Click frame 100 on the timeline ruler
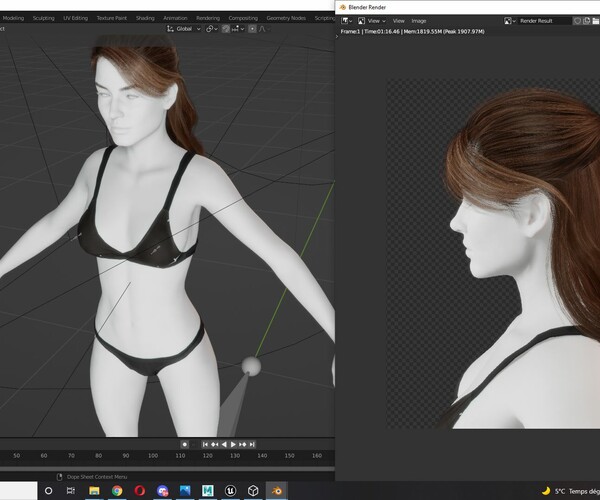Image resolution: width=600 pixels, height=500 pixels. pyautogui.click(x=153, y=456)
